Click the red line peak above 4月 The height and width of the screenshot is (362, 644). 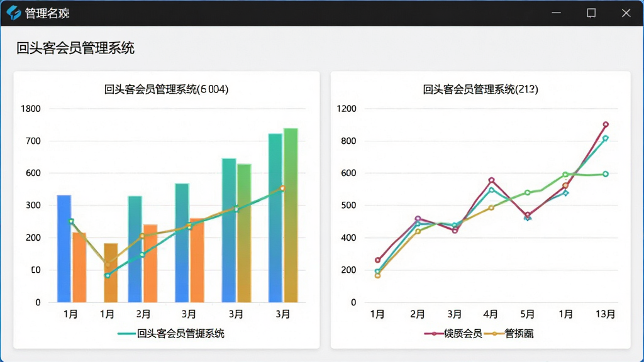(x=491, y=180)
